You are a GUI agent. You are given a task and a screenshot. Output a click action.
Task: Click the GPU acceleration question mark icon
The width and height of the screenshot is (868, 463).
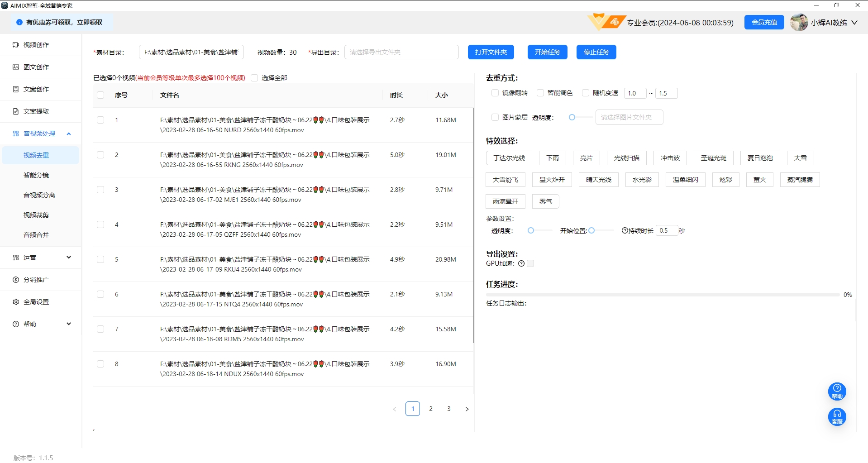point(521,263)
